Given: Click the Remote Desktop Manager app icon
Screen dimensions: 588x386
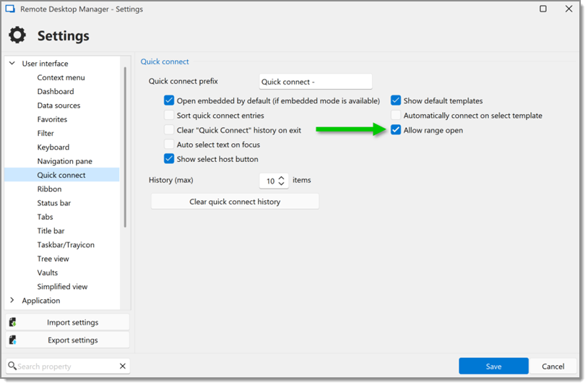Looking at the screenshot, I should (x=10, y=9).
